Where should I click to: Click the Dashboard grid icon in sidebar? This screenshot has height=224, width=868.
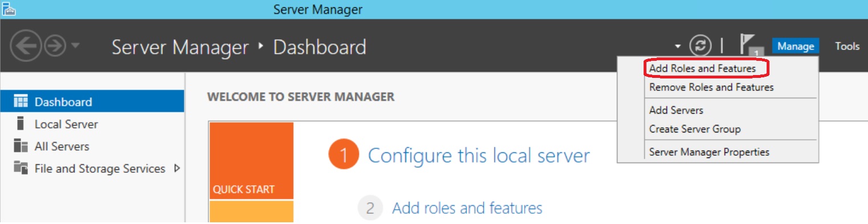click(21, 102)
